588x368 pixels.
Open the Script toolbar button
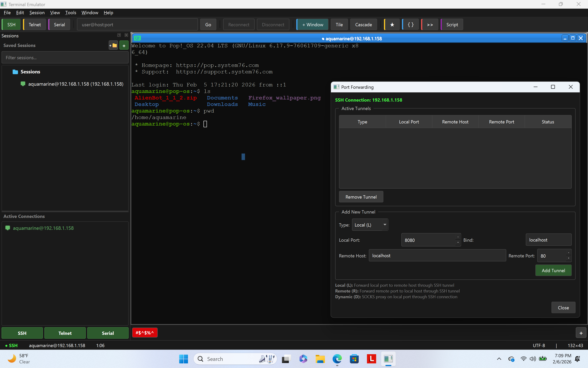coord(452,25)
